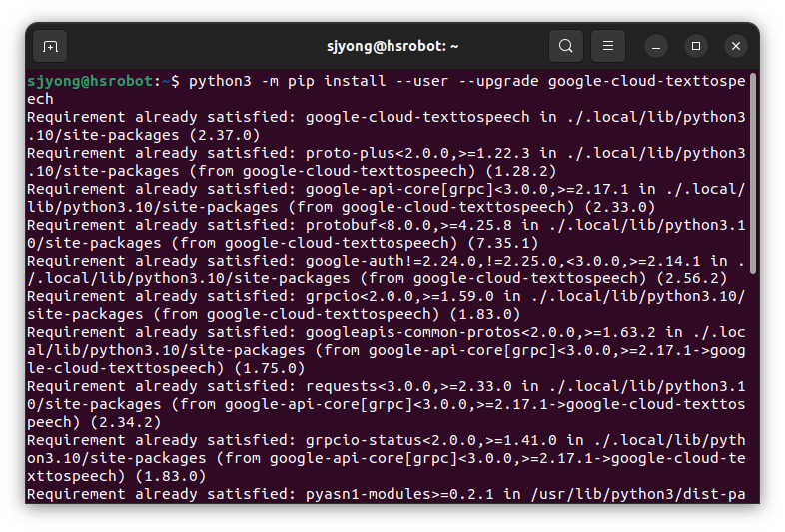Click the googleapis-common-protos package name
Viewport: 785px width, 532px height.
pyautogui.click(x=413, y=332)
